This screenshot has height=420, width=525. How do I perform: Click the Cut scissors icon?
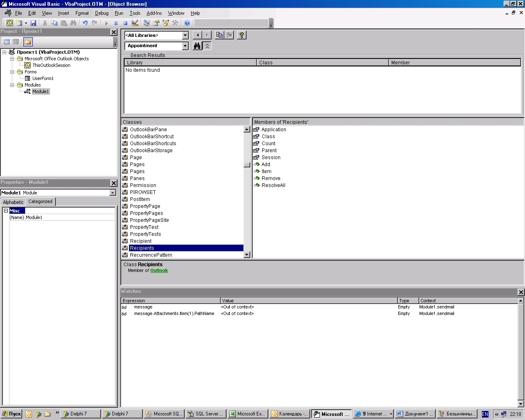pyautogui.click(x=45, y=23)
